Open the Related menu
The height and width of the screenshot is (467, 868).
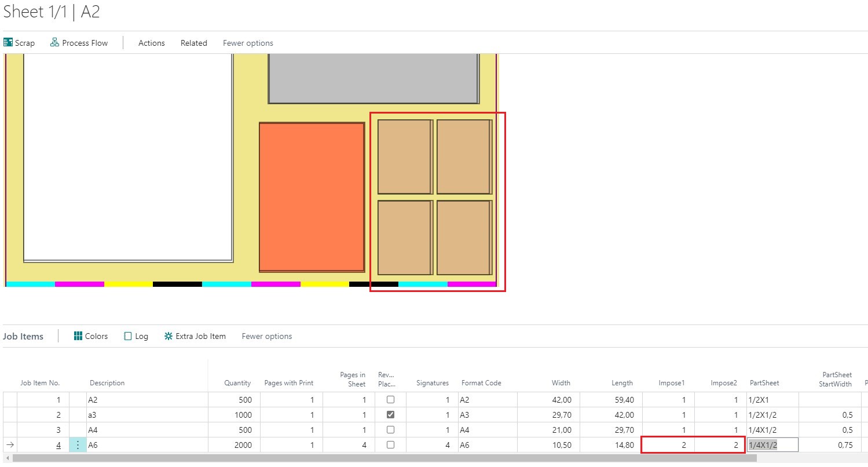coord(193,42)
